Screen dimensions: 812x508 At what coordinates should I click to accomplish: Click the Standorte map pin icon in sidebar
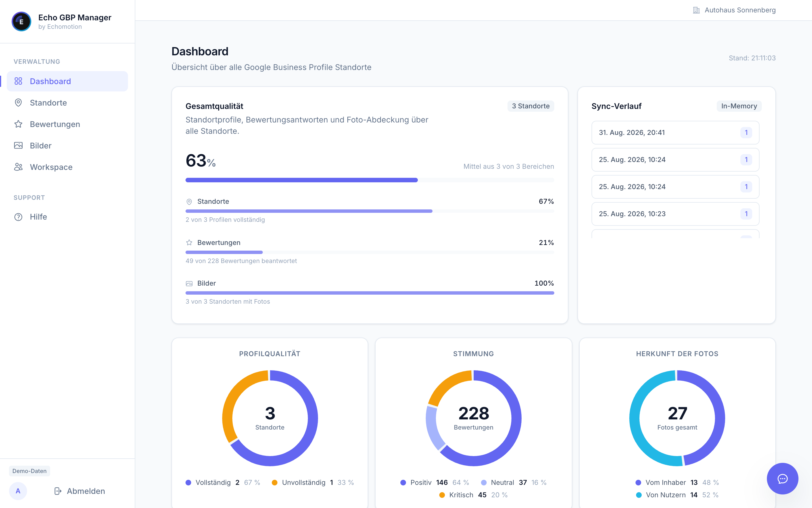(18, 103)
